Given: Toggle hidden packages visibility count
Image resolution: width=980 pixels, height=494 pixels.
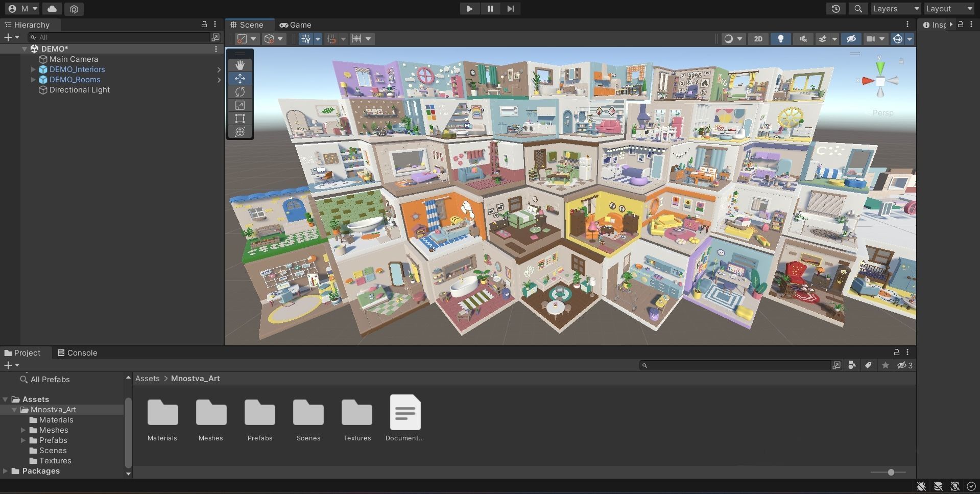Looking at the screenshot, I should click(x=905, y=365).
